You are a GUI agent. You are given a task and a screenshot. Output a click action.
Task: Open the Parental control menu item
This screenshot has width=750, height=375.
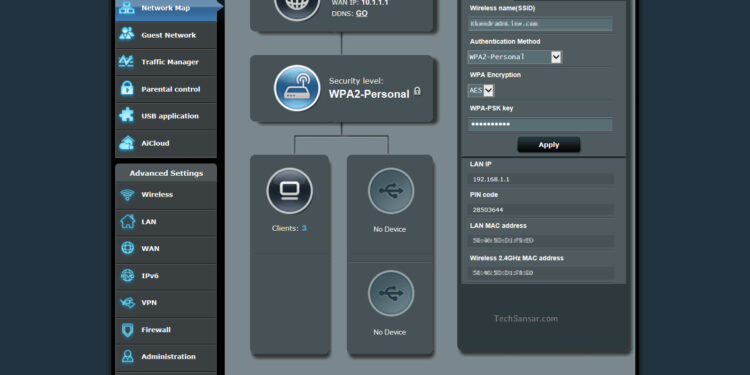point(166,89)
